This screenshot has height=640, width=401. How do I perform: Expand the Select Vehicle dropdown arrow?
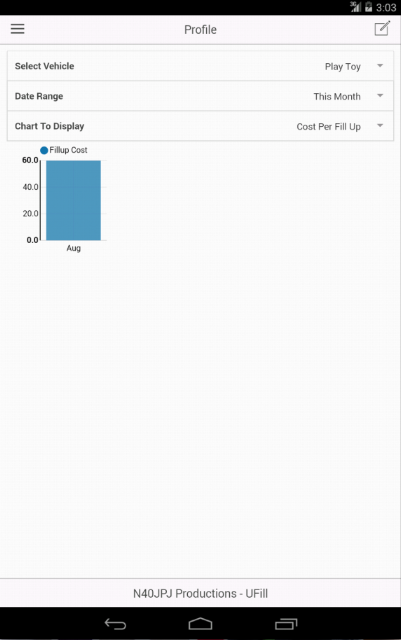[380, 66]
